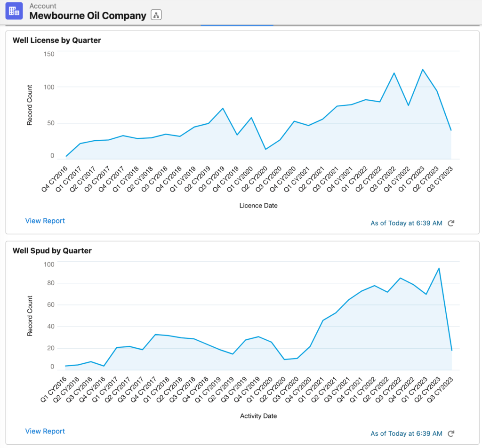The image size is (482, 448).
Task: Open the account hierarchy icon beside Mewbourne Oil Company
Action: coord(156,15)
